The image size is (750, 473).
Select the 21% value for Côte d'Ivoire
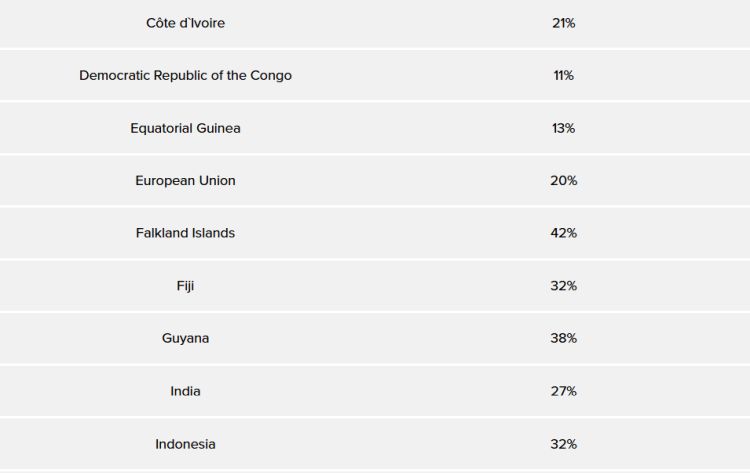563,23
